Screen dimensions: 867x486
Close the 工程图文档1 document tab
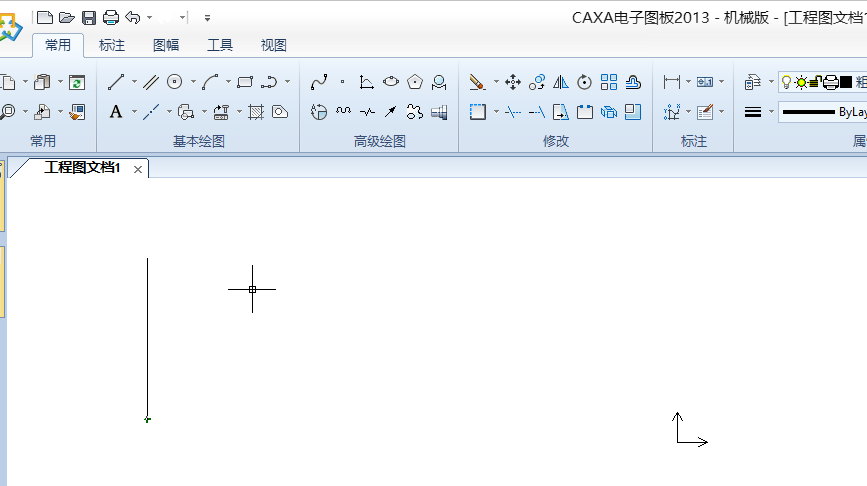(138, 169)
